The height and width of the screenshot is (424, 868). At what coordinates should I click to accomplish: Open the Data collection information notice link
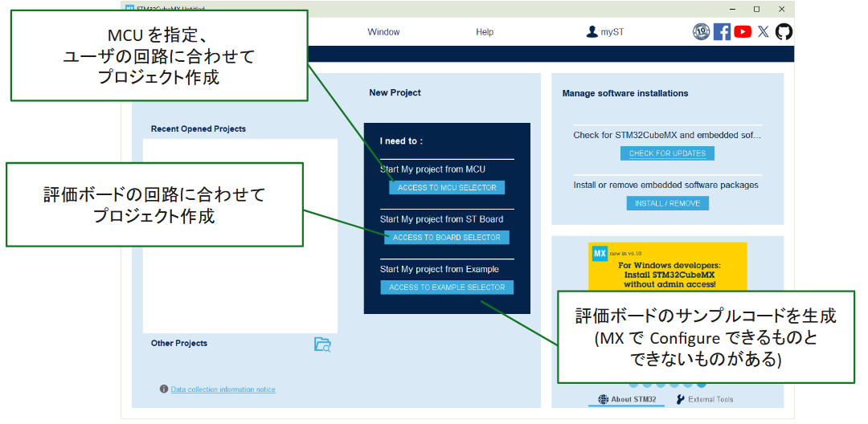click(x=223, y=389)
